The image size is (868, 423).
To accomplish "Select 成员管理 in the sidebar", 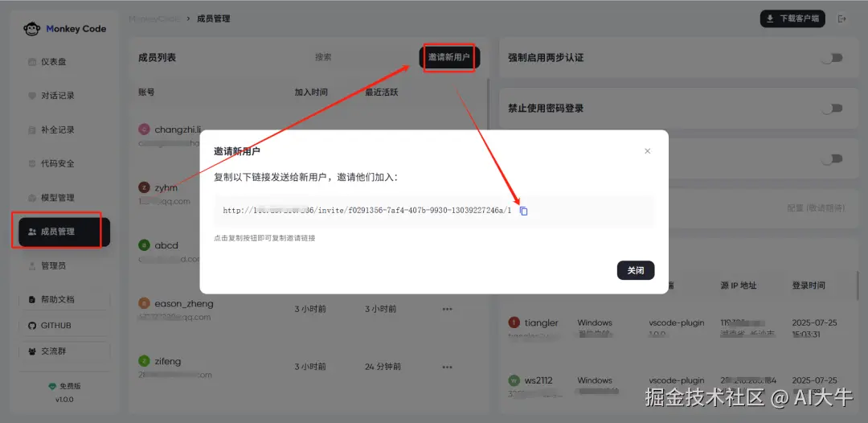I will (64, 232).
